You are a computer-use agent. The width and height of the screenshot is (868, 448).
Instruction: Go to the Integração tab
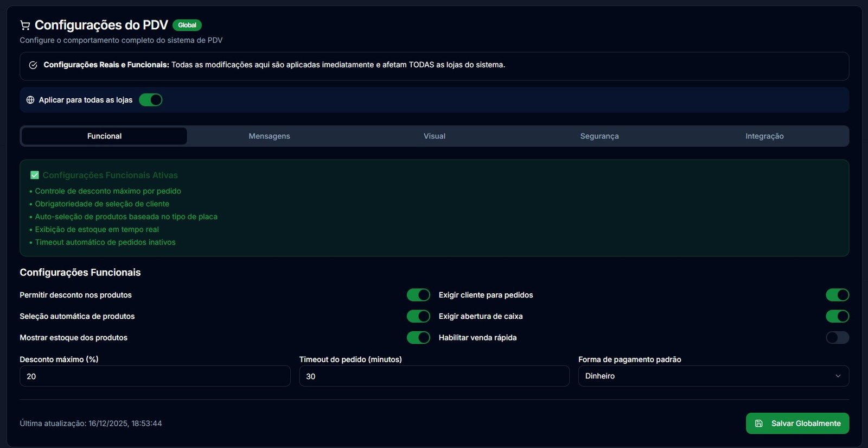[x=764, y=136]
